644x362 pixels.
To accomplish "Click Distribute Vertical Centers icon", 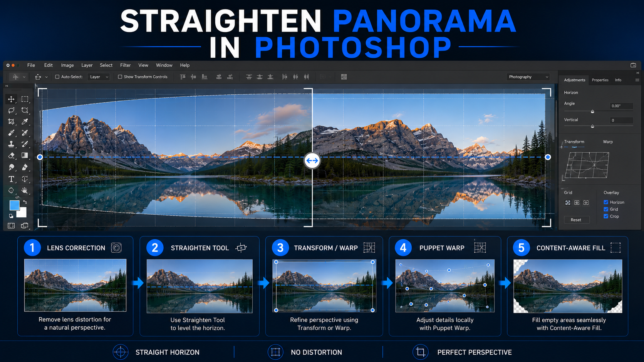I will point(260,77).
